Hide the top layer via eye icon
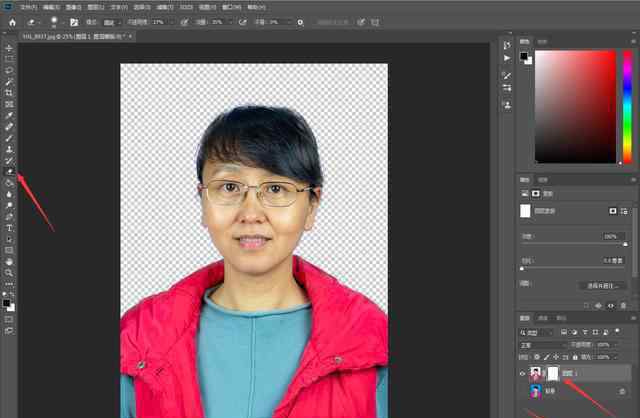 click(x=522, y=374)
